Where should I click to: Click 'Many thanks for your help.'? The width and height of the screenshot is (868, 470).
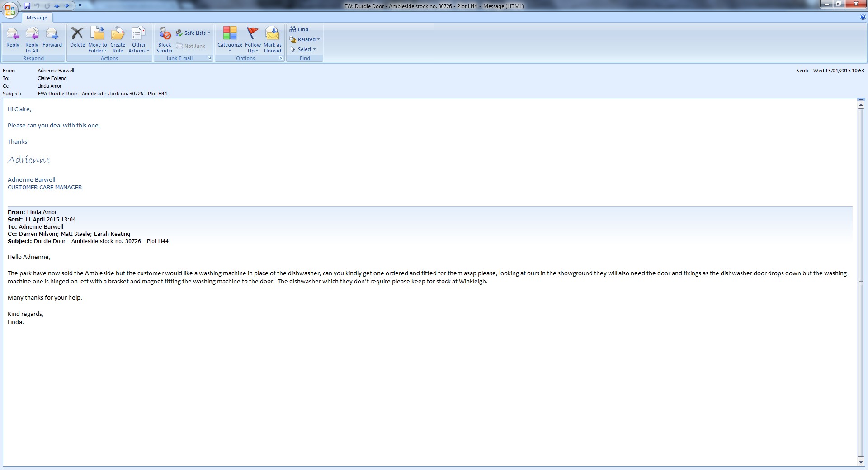tap(45, 297)
